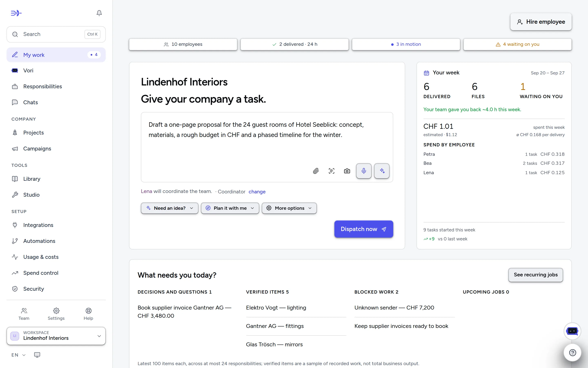Switch display theme via monitor icon
Image resolution: width=588 pixels, height=368 pixels.
point(37,355)
